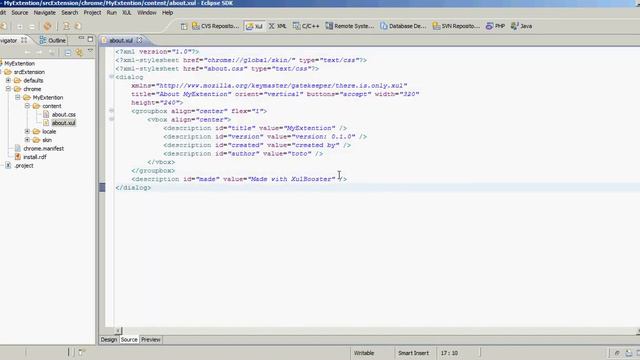Collapse the groupbox element code fold
The height and width of the screenshot is (360, 640).
(111, 111)
